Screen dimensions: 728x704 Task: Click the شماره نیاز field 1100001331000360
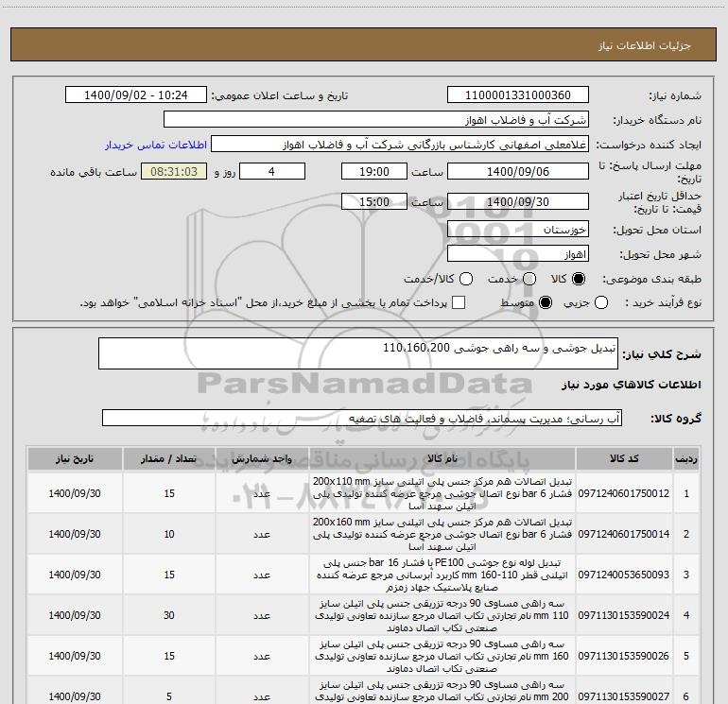click(x=518, y=95)
